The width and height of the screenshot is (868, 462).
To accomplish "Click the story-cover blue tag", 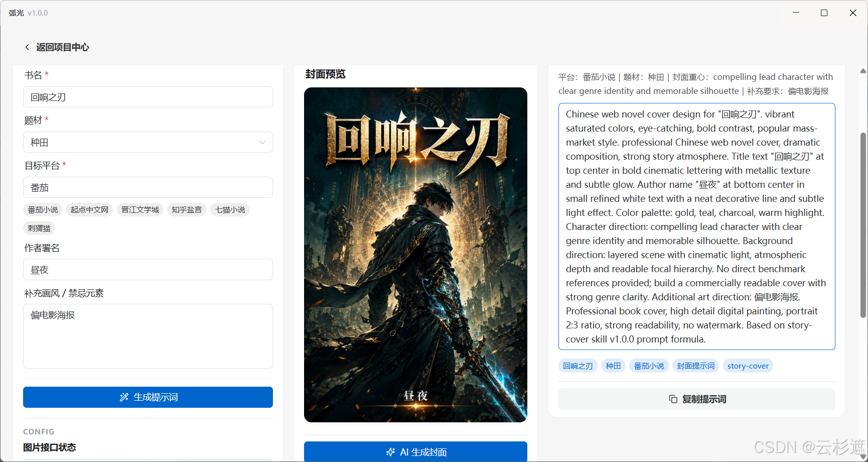I will coord(748,366).
